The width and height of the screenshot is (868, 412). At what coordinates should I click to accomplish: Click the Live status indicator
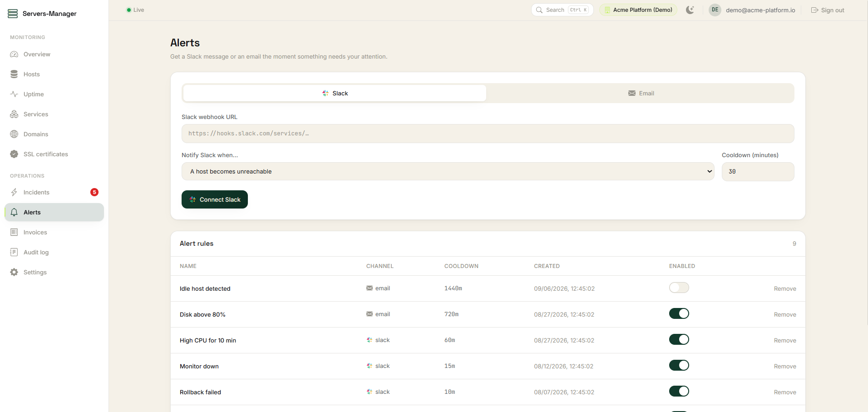click(x=135, y=10)
